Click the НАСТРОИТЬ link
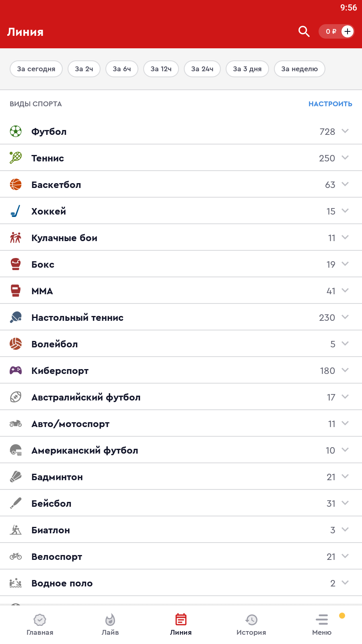This screenshot has height=644, width=362. pyautogui.click(x=330, y=104)
